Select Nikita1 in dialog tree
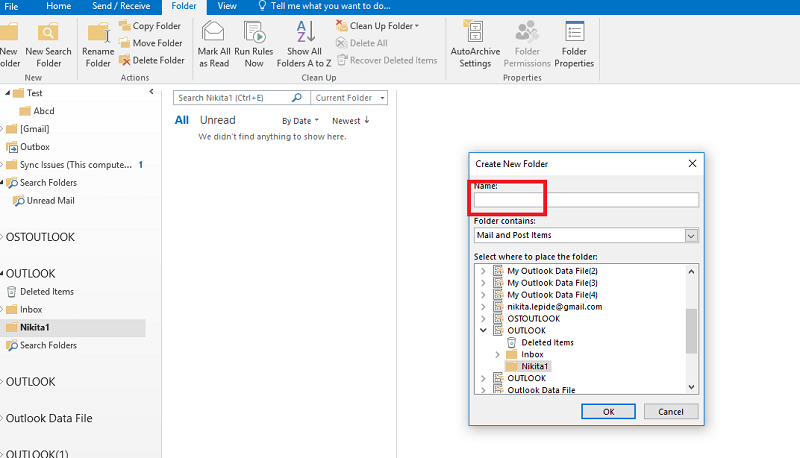This screenshot has width=800, height=458. click(534, 366)
